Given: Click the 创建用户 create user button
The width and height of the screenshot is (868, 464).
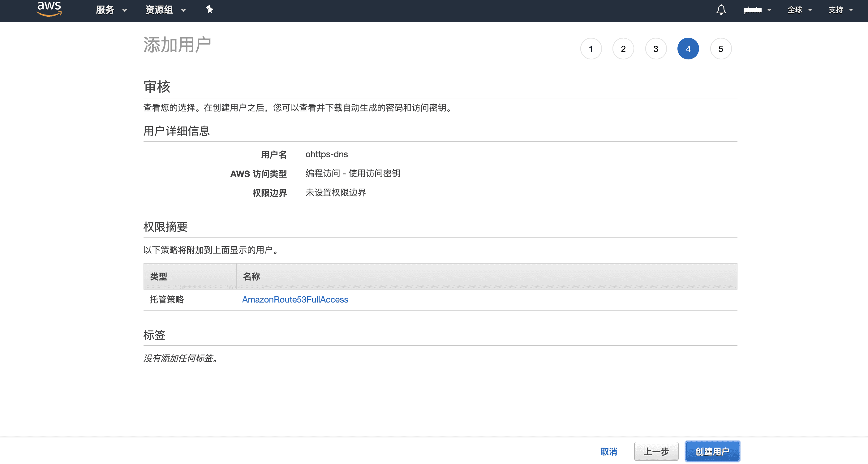Looking at the screenshot, I should point(712,452).
